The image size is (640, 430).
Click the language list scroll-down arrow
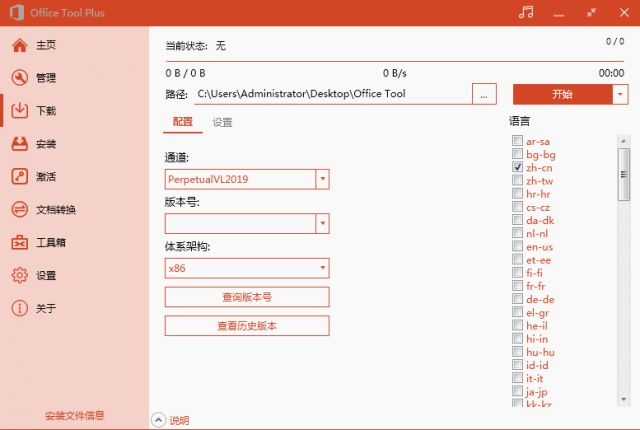coord(623,399)
